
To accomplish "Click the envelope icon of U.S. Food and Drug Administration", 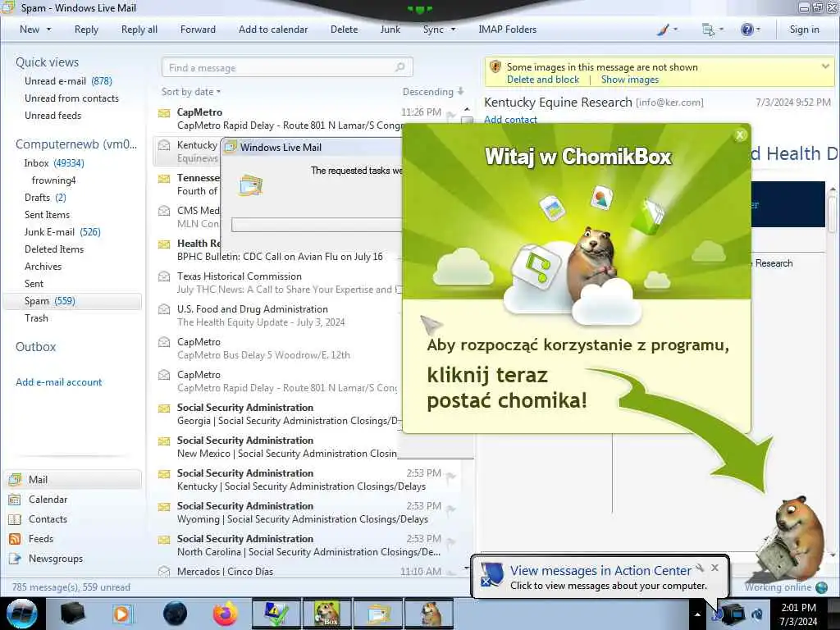I will pos(164,309).
